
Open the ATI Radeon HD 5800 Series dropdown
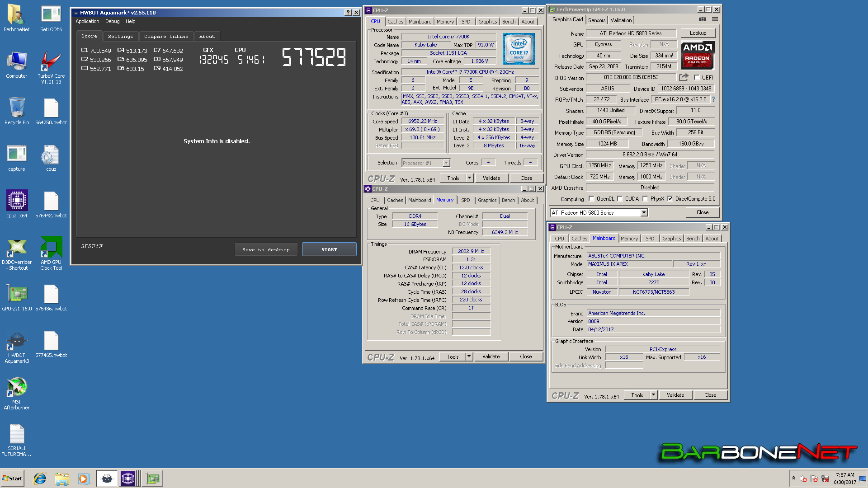(599, 213)
